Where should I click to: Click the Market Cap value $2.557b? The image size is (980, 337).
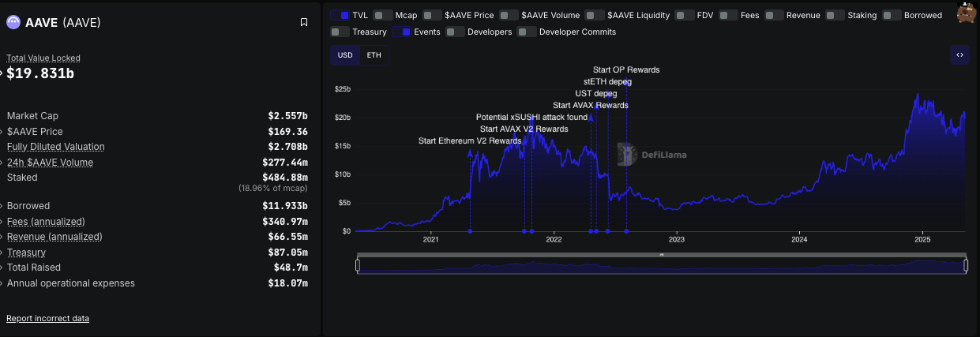(287, 116)
